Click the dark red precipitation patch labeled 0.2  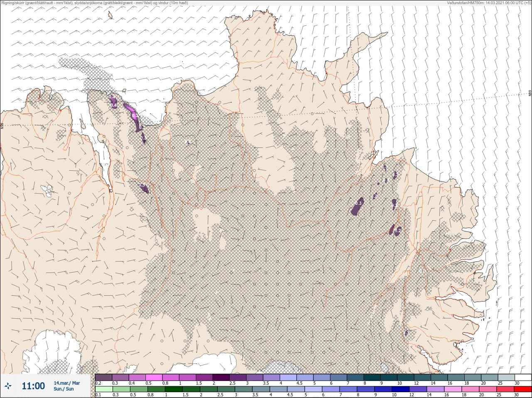point(392,230)
